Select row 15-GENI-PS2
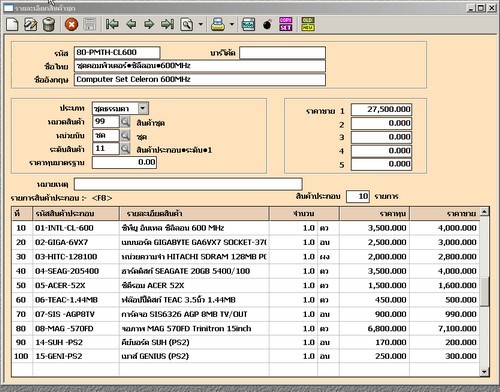The image size is (500, 392). [x=246, y=356]
